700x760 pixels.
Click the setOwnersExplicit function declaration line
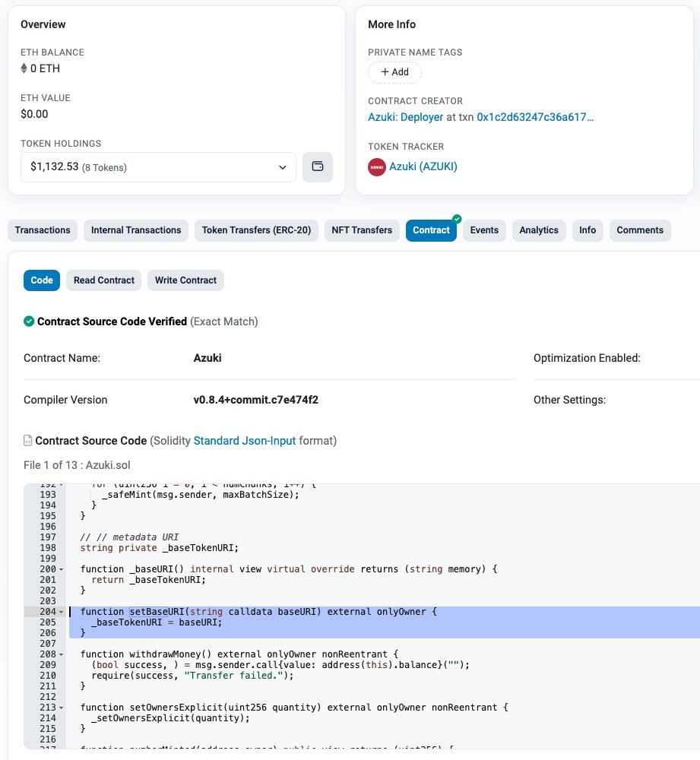[294, 708]
